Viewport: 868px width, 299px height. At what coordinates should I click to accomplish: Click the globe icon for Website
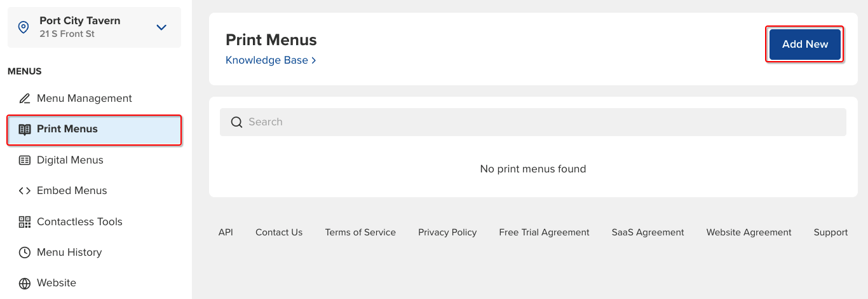point(25,283)
